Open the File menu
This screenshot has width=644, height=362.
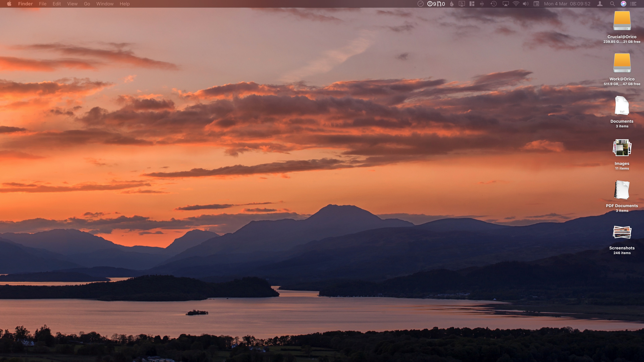42,4
